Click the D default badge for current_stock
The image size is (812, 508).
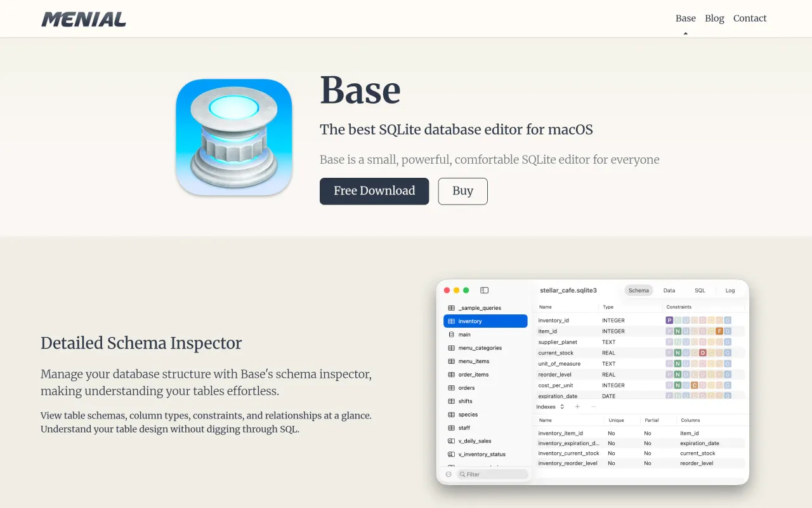703,353
